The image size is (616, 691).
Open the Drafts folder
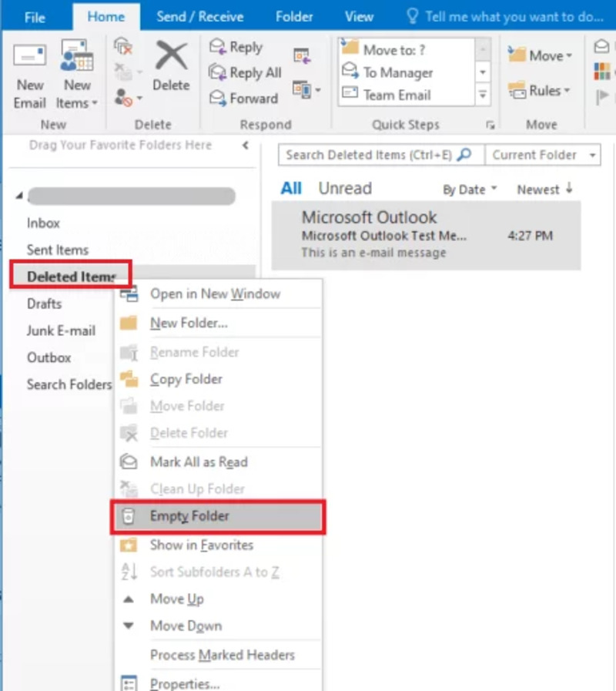pos(44,304)
